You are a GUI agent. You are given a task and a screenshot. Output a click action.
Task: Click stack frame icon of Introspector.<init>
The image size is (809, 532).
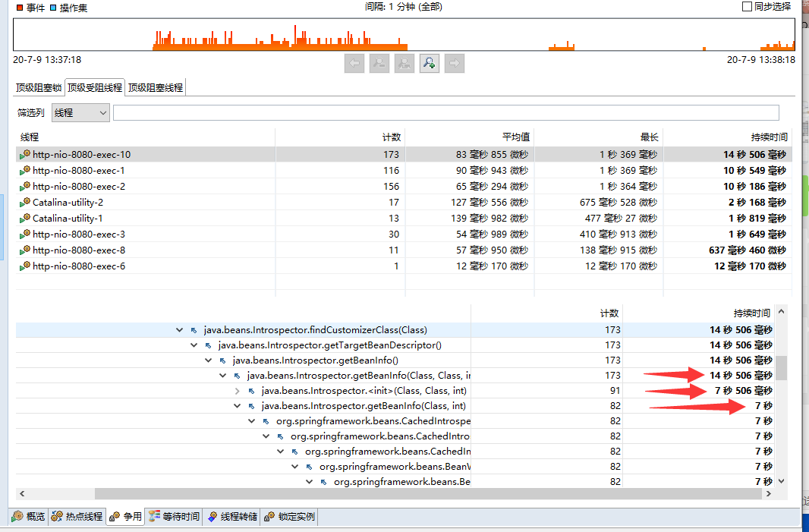point(252,391)
